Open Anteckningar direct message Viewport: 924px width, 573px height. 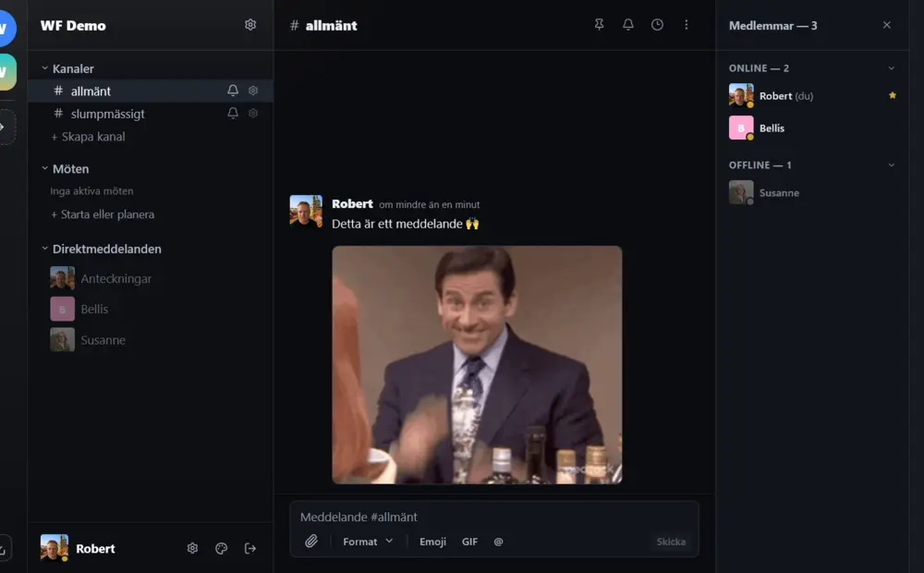pos(101,278)
